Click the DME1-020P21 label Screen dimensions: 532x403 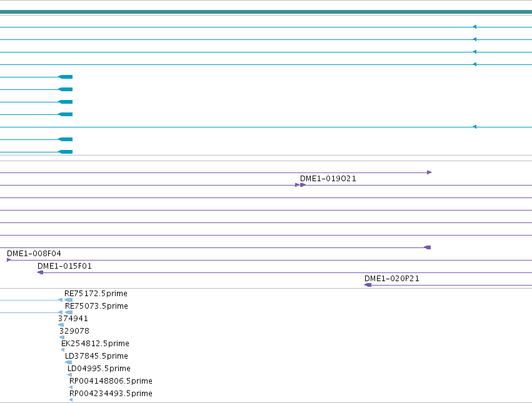pos(392,279)
